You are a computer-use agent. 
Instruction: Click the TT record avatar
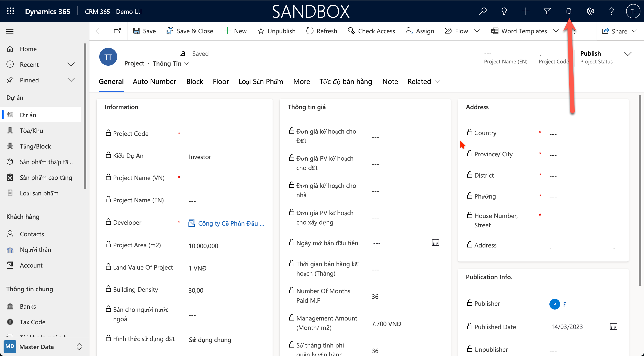click(108, 57)
